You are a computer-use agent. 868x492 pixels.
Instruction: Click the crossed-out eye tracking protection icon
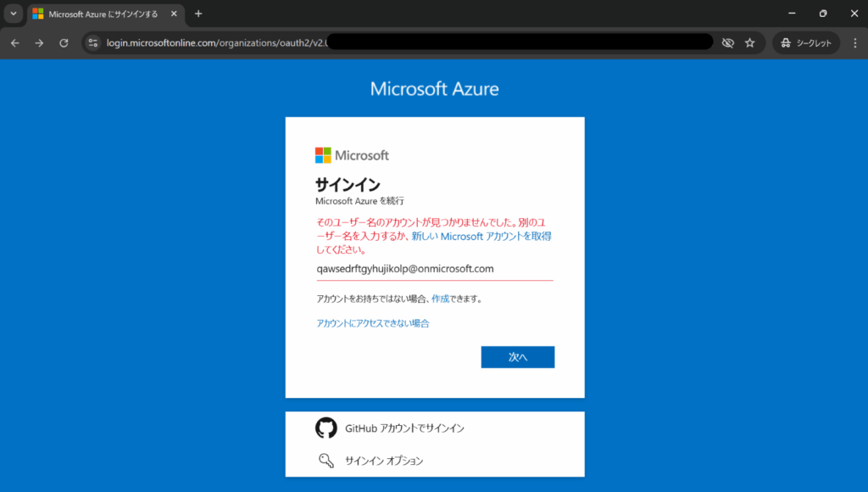pyautogui.click(x=727, y=42)
